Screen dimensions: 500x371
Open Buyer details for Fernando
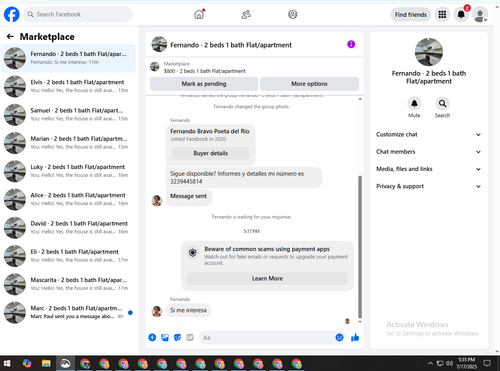pyautogui.click(x=210, y=153)
